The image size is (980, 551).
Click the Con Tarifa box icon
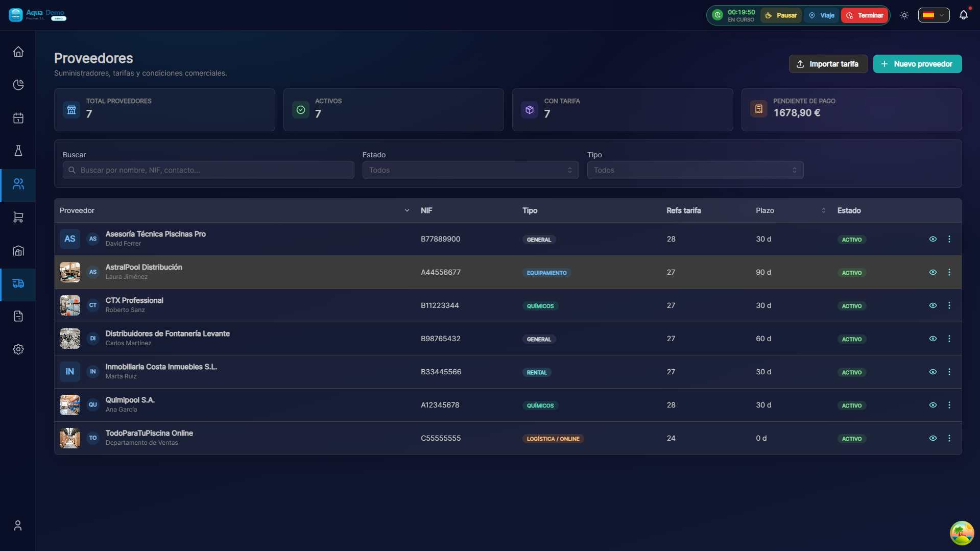tap(530, 110)
